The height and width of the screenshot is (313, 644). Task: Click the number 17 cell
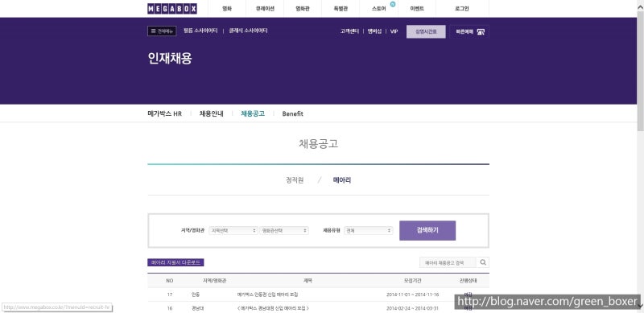[170, 294]
